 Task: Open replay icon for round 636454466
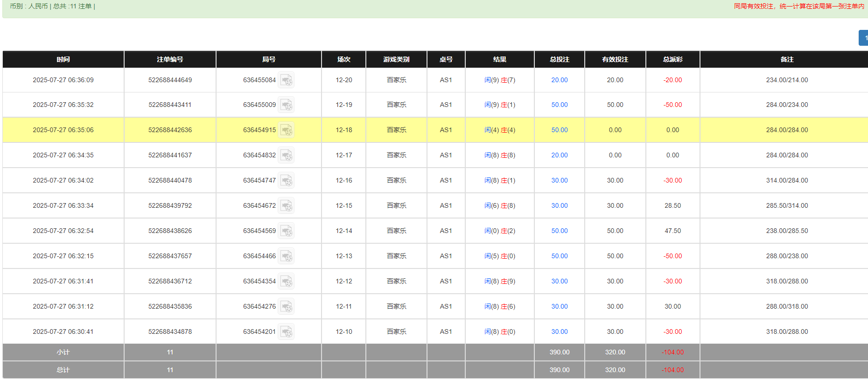pyautogui.click(x=286, y=256)
